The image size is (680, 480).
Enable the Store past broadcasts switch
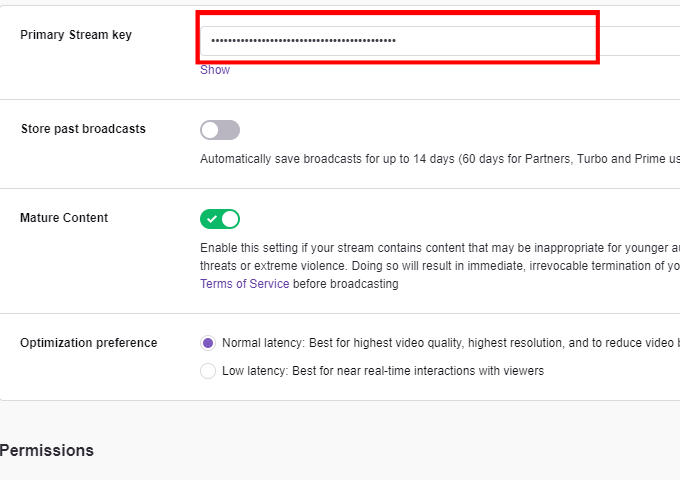220,130
